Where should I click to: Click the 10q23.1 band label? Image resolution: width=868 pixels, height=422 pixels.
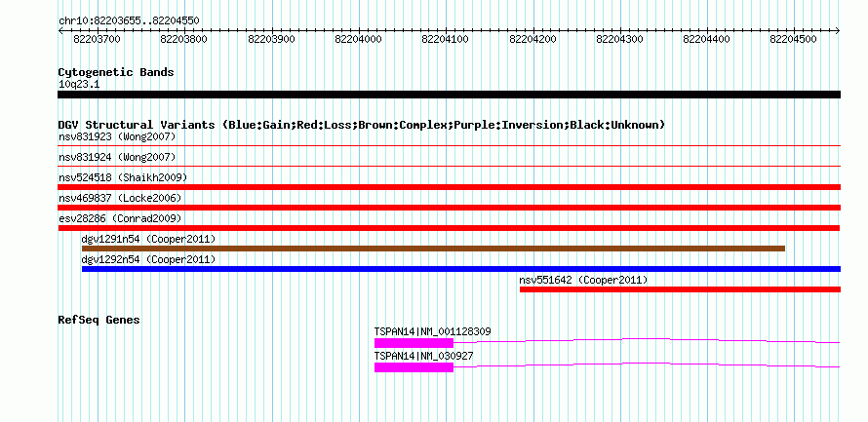pyautogui.click(x=79, y=85)
